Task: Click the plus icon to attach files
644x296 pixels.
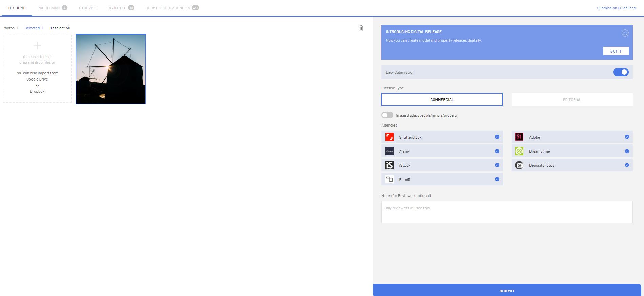Action: (x=37, y=46)
